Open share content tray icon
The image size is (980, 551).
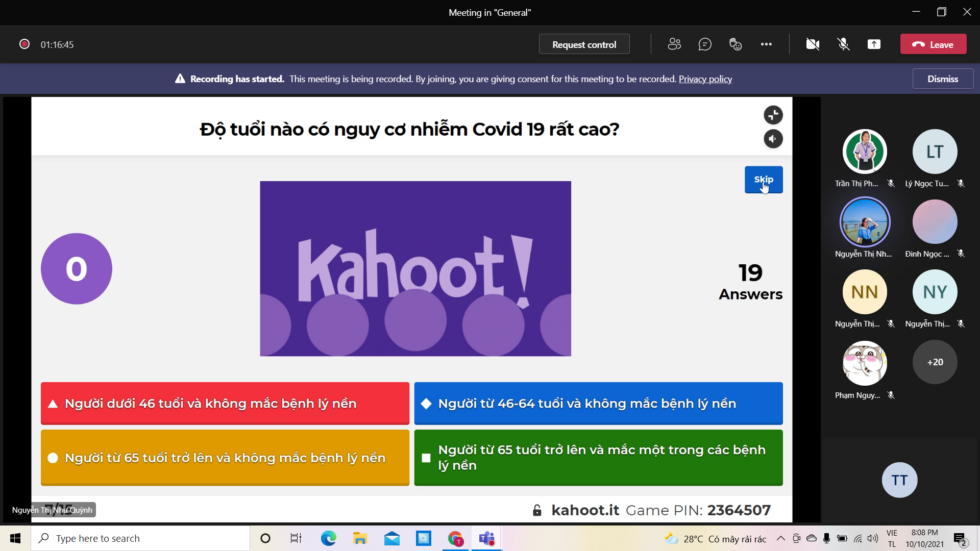tap(874, 44)
